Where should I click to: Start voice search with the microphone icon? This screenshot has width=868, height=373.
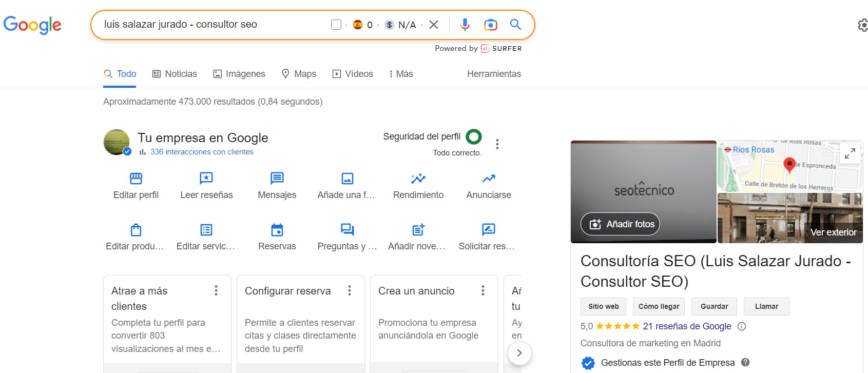465,25
